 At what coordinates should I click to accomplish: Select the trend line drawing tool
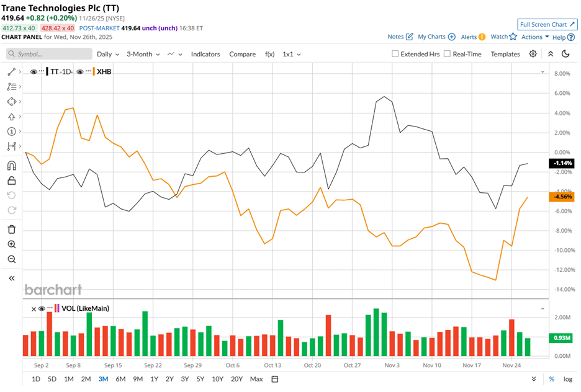[12, 72]
